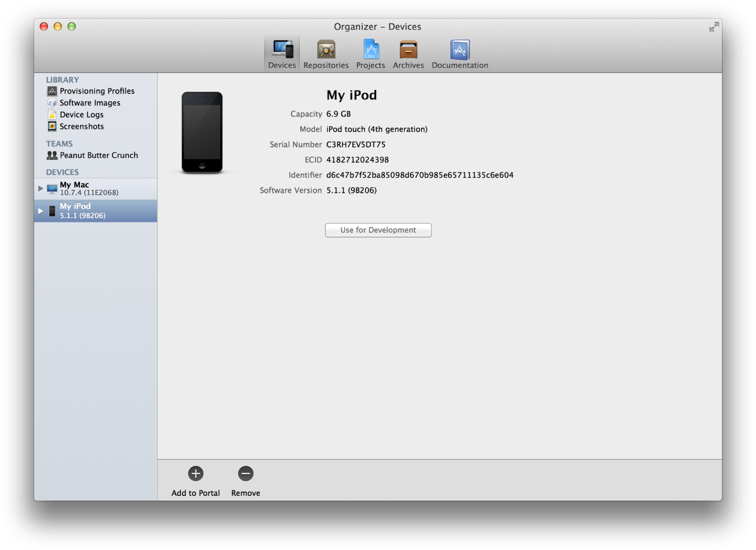Click the ECID value 4182712024398

(x=357, y=160)
